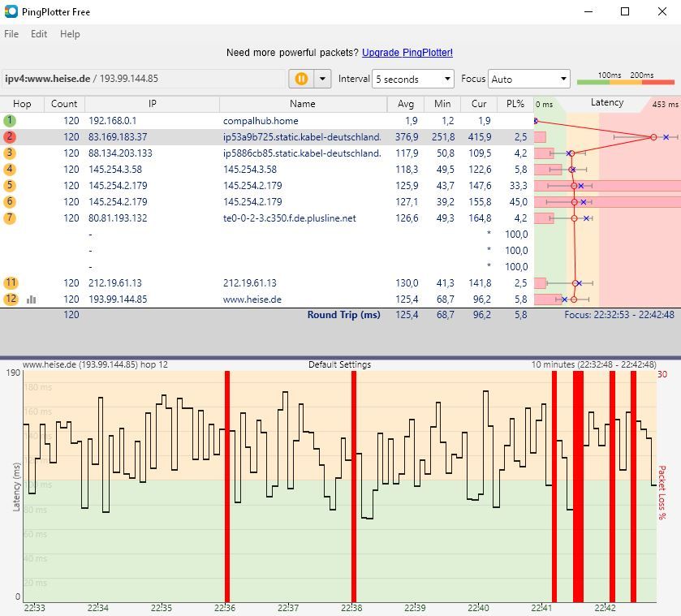Open the dropdown arrow beside the pause button
This screenshot has height=616, width=681.
tap(322, 79)
